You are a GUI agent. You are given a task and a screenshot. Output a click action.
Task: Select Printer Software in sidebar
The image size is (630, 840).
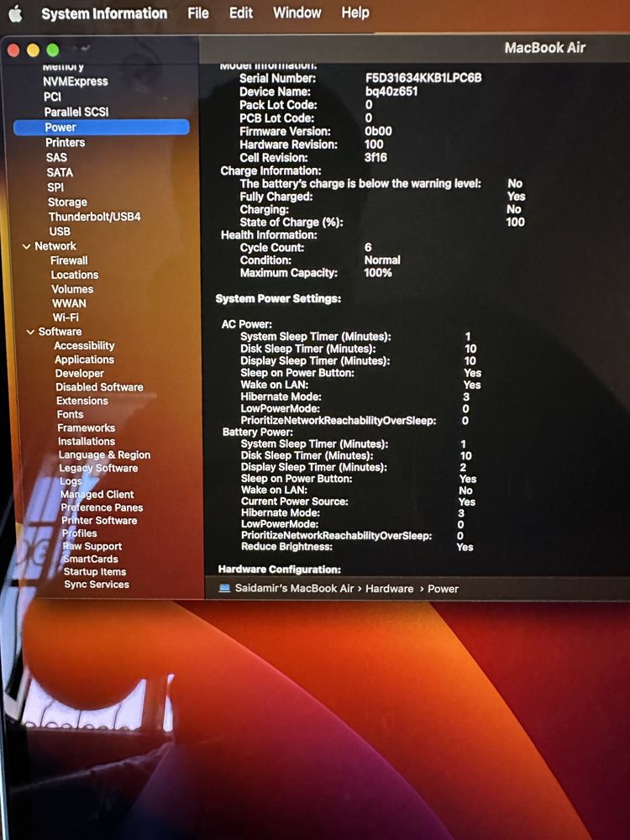coord(99,521)
